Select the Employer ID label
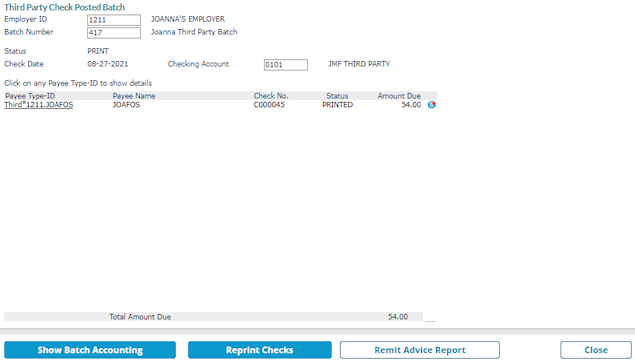 pos(26,19)
